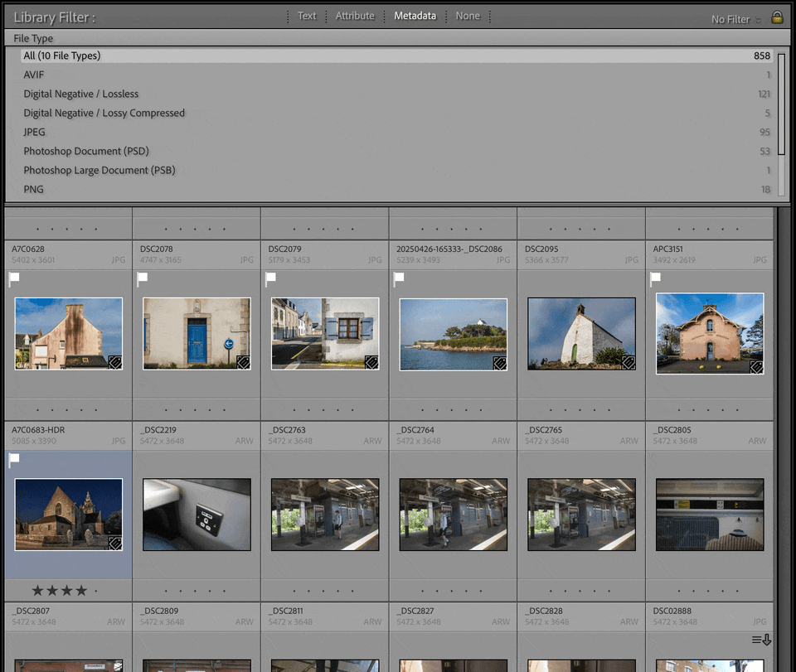Click the filter lock icon
The width and height of the screenshot is (796, 672).
click(777, 17)
